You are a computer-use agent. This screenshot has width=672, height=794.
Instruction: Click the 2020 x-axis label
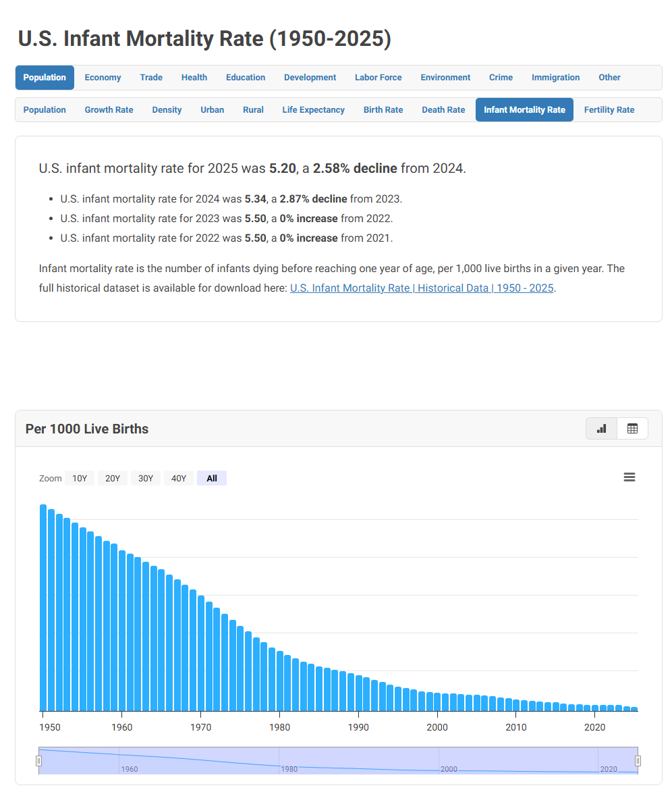coord(594,727)
